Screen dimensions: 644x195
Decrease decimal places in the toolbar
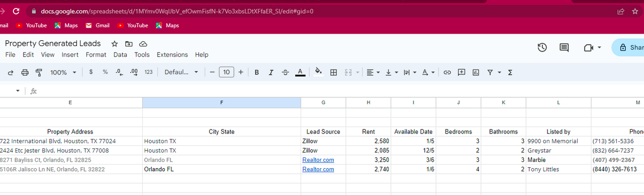tap(119, 72)
